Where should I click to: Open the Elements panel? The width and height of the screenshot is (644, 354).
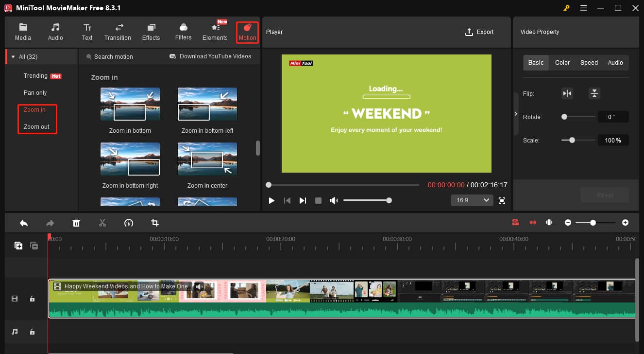click(x=214, y=32)
